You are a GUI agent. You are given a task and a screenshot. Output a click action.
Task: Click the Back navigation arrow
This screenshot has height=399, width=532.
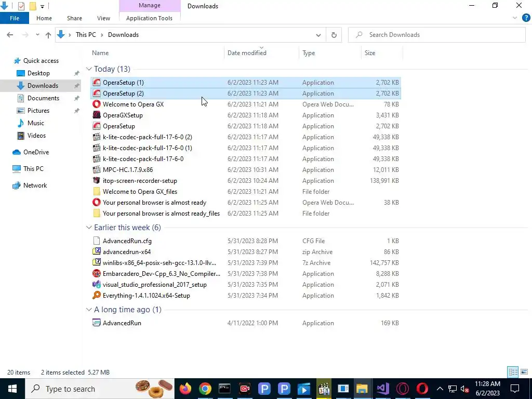point(10,35)
